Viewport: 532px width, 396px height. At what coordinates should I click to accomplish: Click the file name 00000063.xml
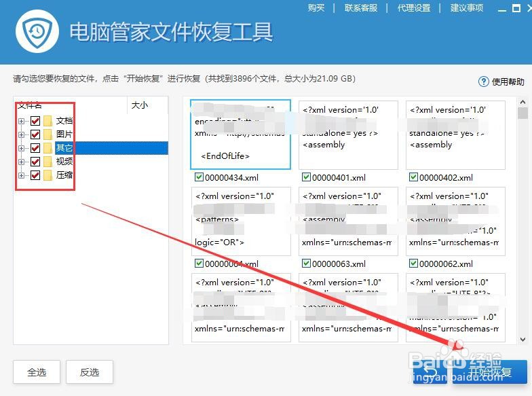coord(339,264)
